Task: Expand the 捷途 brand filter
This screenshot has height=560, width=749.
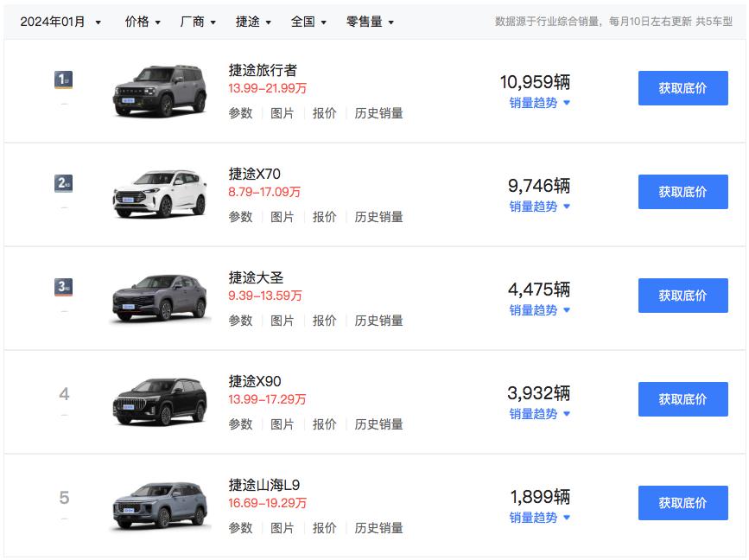Action: tap(253, 22)
